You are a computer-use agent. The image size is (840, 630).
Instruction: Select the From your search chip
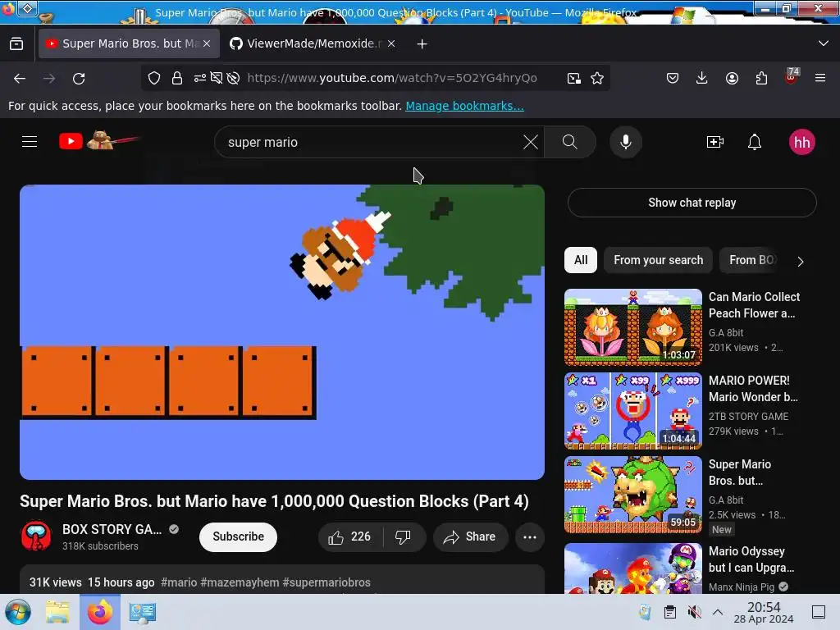(659, 260)
